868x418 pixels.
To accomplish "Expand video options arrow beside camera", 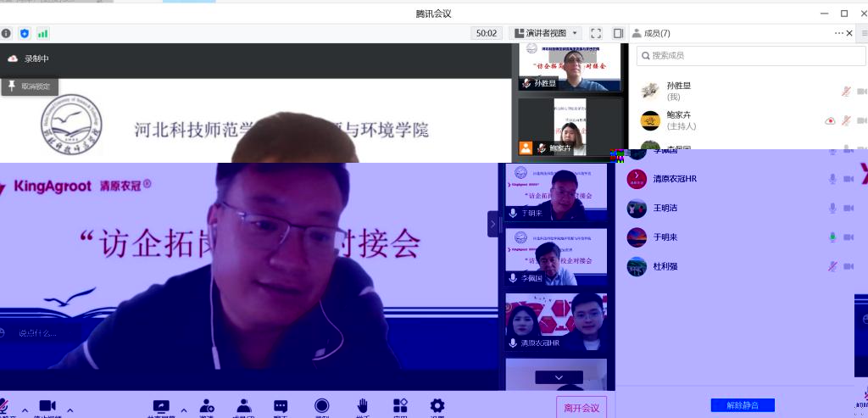I will [x=70, y=410].
